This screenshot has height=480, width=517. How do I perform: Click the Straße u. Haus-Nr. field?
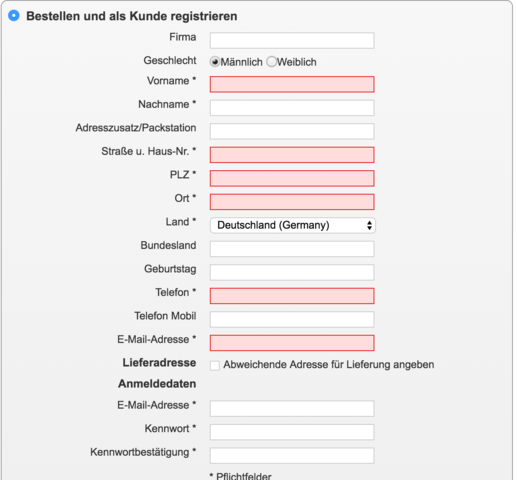(292, 155)
